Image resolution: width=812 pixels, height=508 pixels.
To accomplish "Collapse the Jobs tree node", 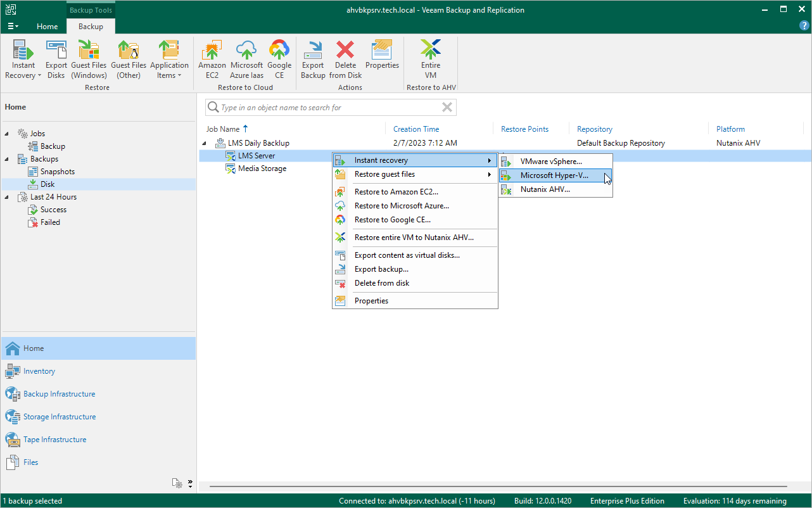I will coord(8,134).
